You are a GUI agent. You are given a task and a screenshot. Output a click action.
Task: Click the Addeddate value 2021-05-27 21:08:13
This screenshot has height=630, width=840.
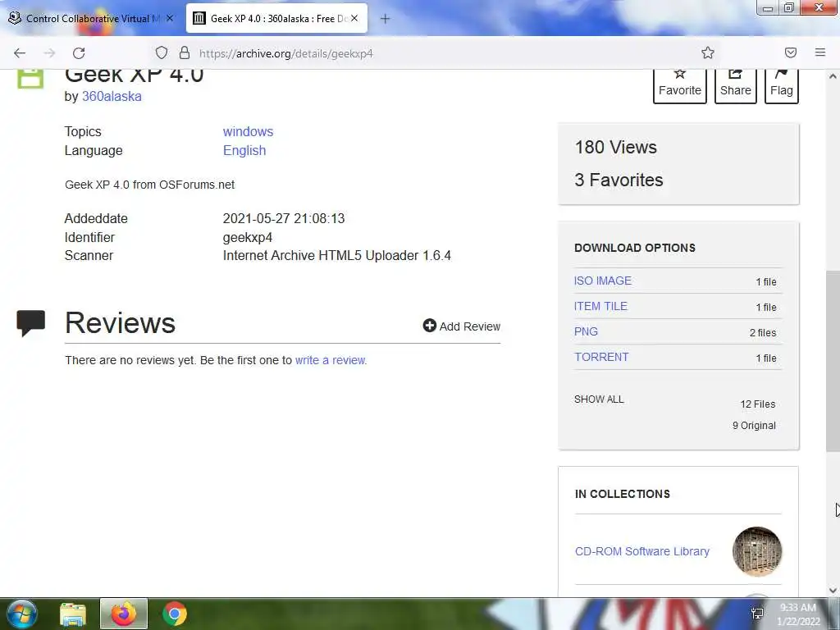point(283,218)
